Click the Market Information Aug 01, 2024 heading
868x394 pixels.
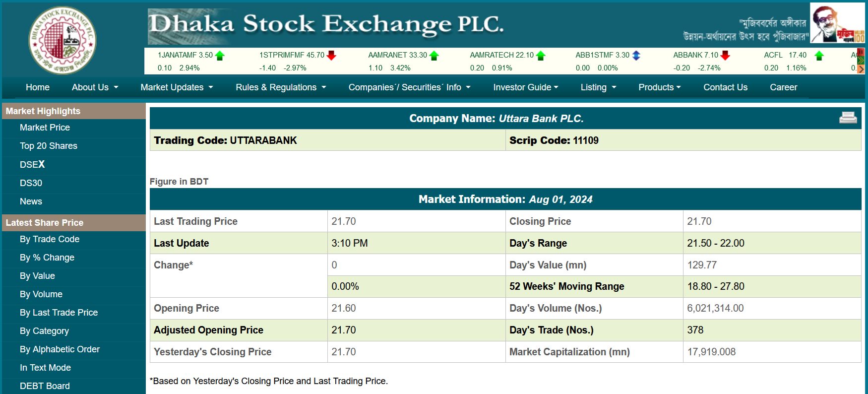505,199
